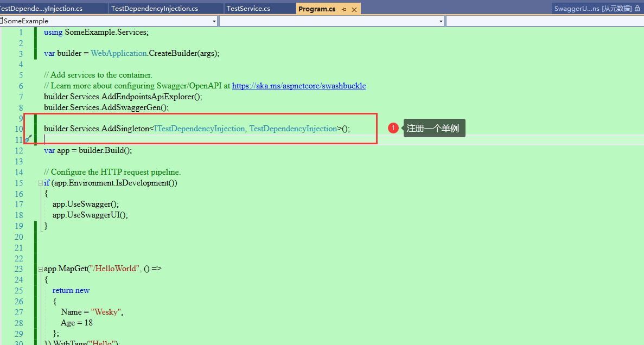Image resolution: width=644 pixels, height=345 pixels.
Task: Select the Program.cs tab
Action: click(317, 9)
